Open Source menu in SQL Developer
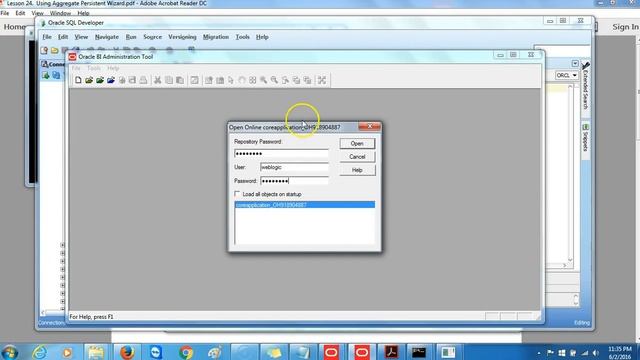The height and width of the screenshot is (360, 640). coord(152,37)
